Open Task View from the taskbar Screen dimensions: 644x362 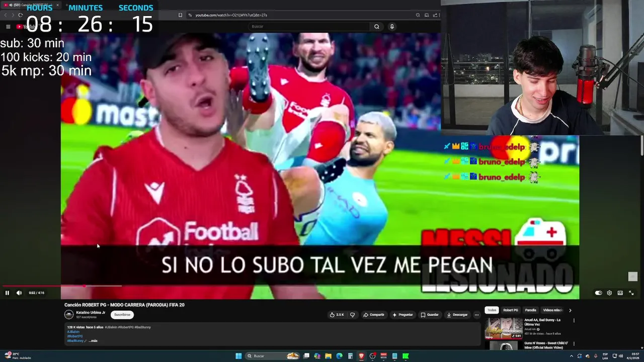pyautogui.click(x=306, y=356)
